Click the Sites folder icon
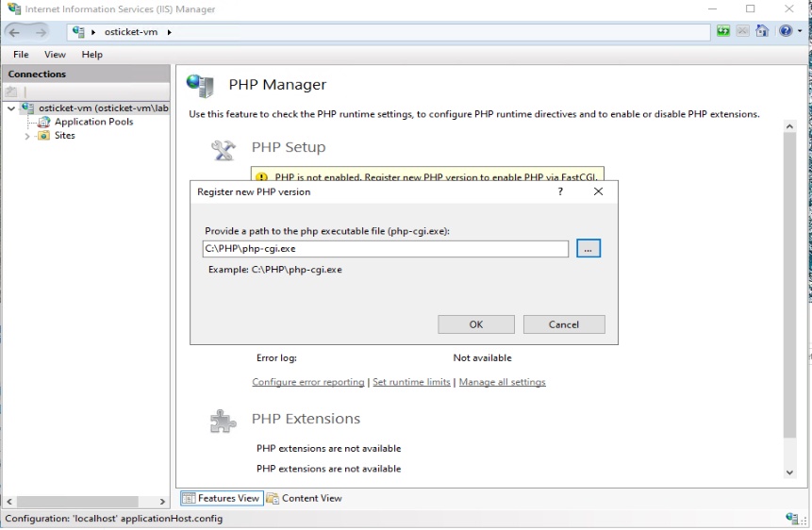Image resolution: width=812 pixels, height=530 pixels. (44, 135)
